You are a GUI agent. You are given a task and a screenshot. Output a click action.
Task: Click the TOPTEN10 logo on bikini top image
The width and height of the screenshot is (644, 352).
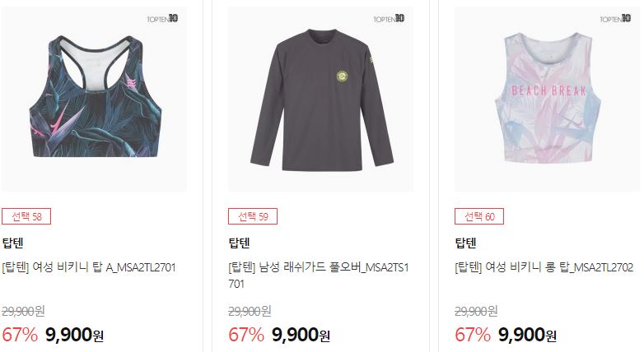162,18
